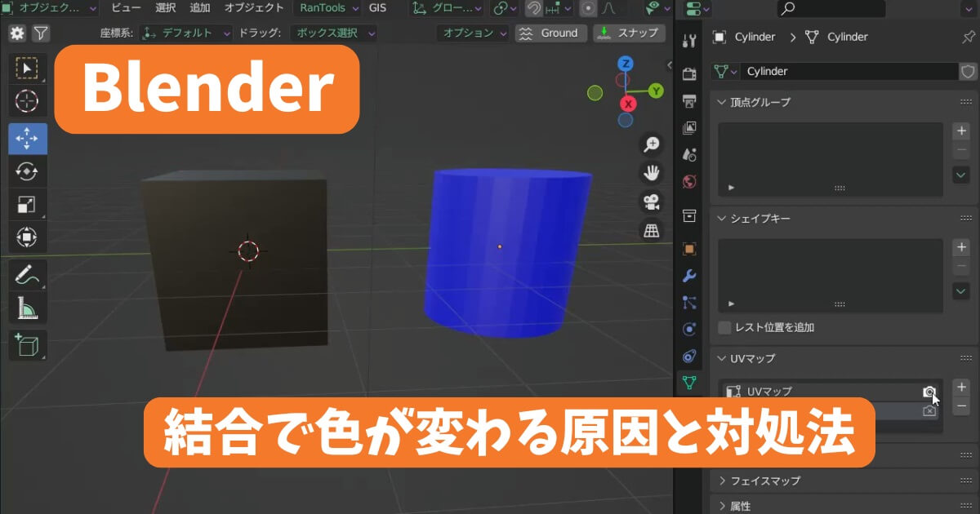Open the Particles properties tab

[689, 302]
